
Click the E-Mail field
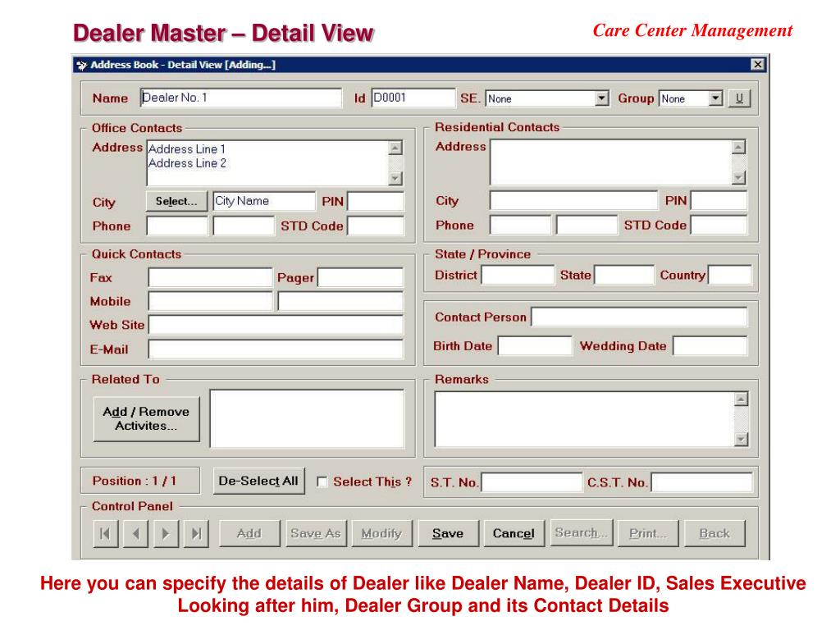[x=276, y=349]
